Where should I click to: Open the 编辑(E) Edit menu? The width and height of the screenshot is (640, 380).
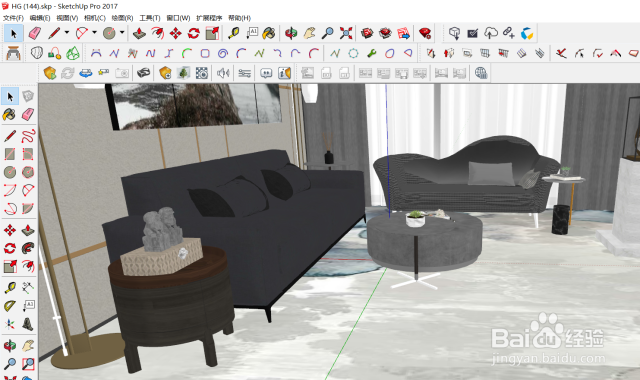(x=40, y=18)
